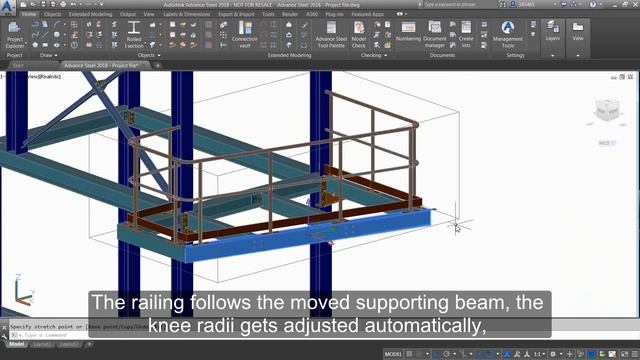Viewport: 640px width, 360px height.
Task: Open quick access toolbar customize dropdown
Action: point(101,4)
